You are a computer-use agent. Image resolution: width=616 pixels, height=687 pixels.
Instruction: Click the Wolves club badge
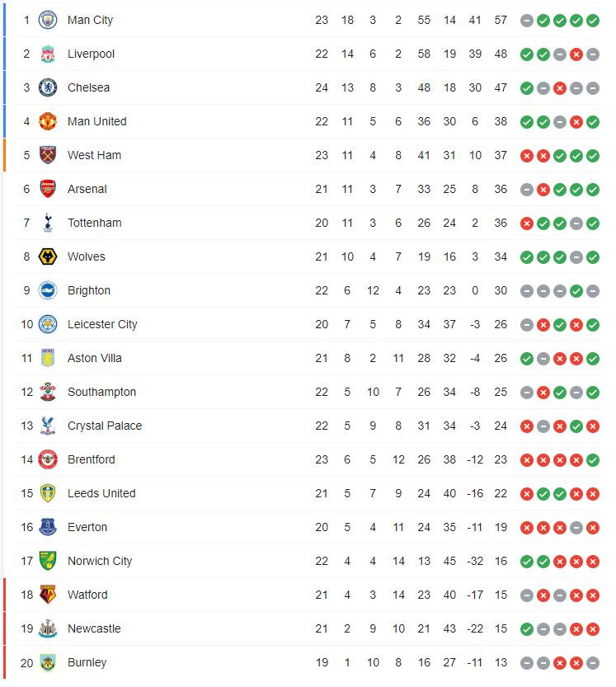48,256
